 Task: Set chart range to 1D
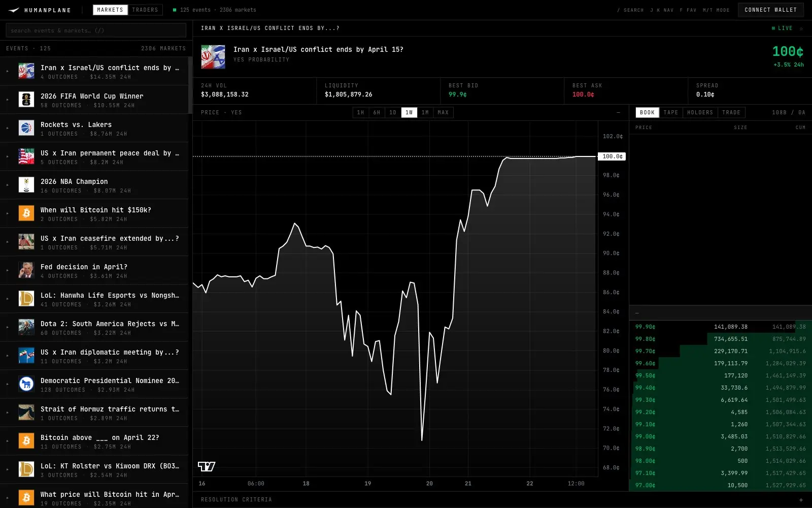[393, 113]
